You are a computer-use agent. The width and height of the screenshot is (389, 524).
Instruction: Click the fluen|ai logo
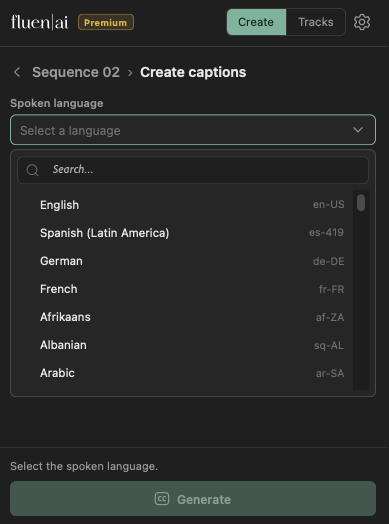tap(39, 22)
